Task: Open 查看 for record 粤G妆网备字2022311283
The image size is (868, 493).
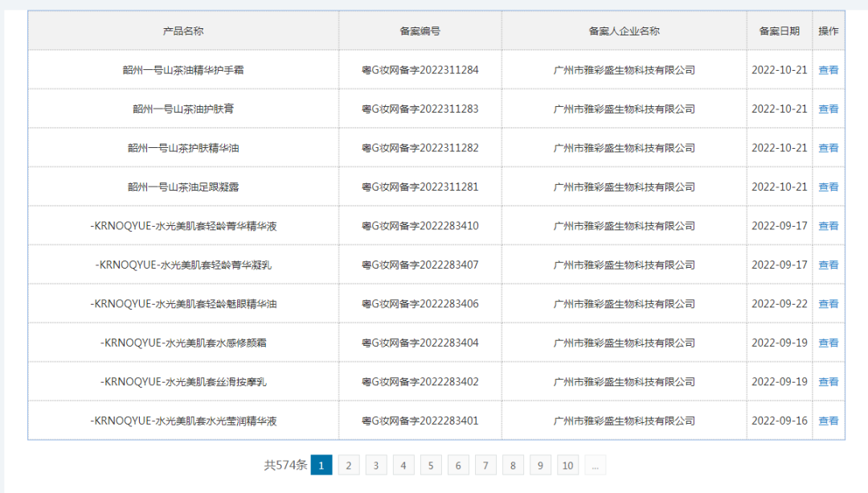Action: (828, 109)
